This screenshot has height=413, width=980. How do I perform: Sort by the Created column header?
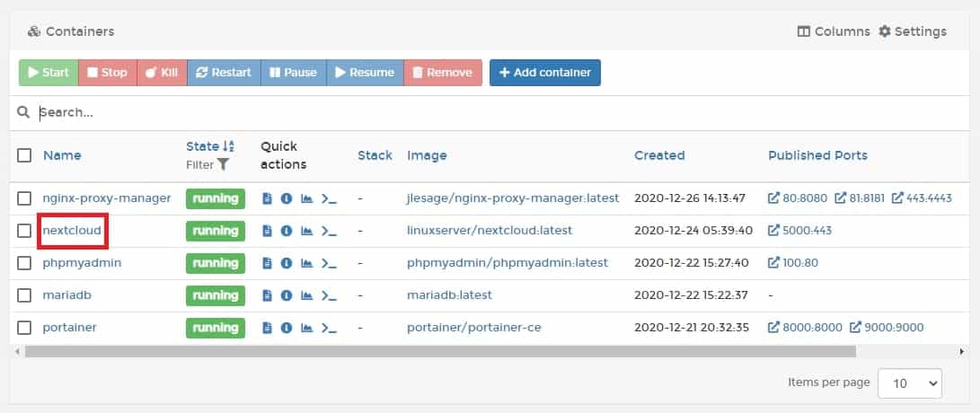tap(659, 155)
